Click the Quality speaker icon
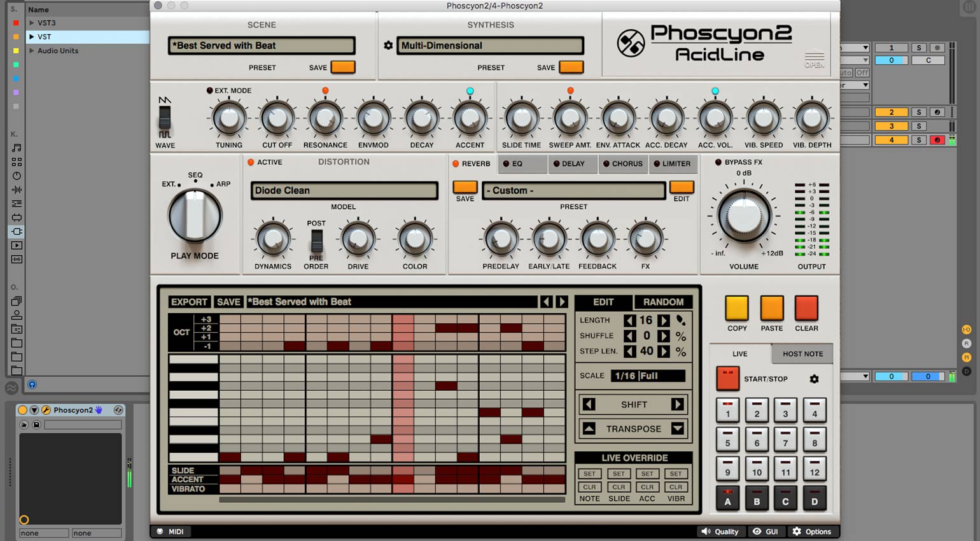The width and height of the screenshot is (980, 541). pos(706,531)
